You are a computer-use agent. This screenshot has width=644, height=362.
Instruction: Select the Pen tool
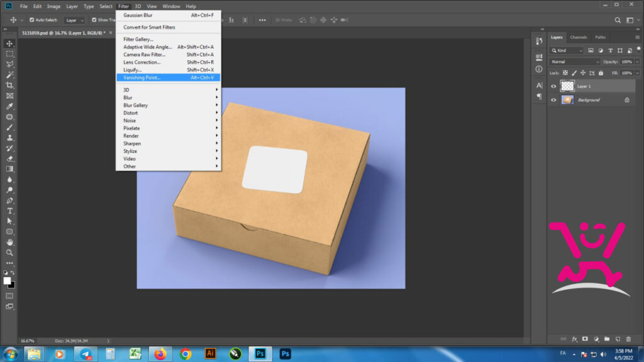9,200
